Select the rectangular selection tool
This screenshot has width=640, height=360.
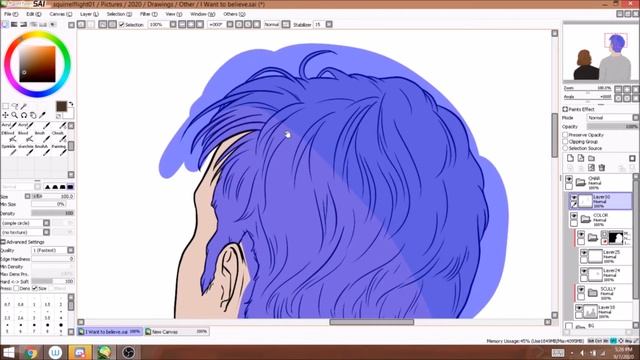[6, 107]
